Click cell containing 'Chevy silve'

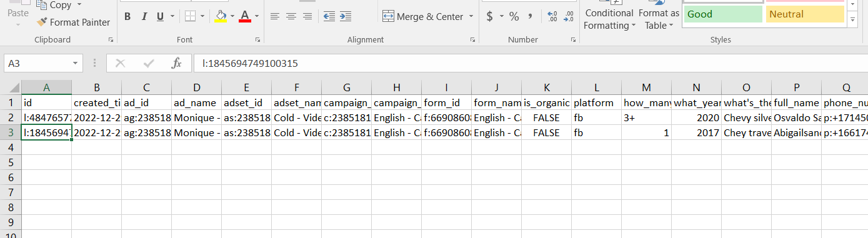[x=746, y=117]
